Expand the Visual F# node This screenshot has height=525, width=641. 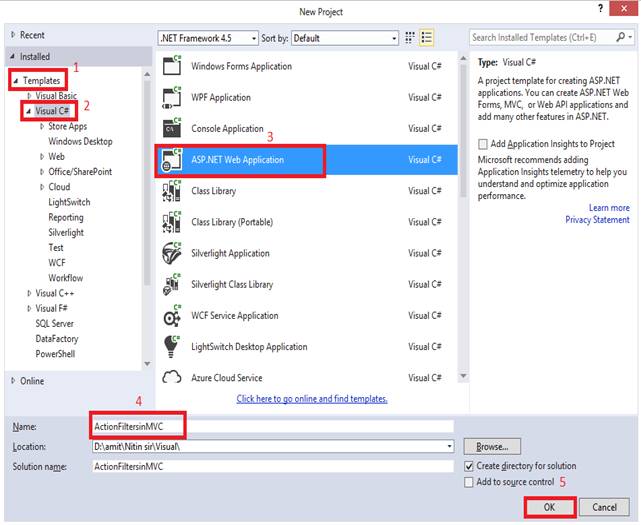point(29,308)
